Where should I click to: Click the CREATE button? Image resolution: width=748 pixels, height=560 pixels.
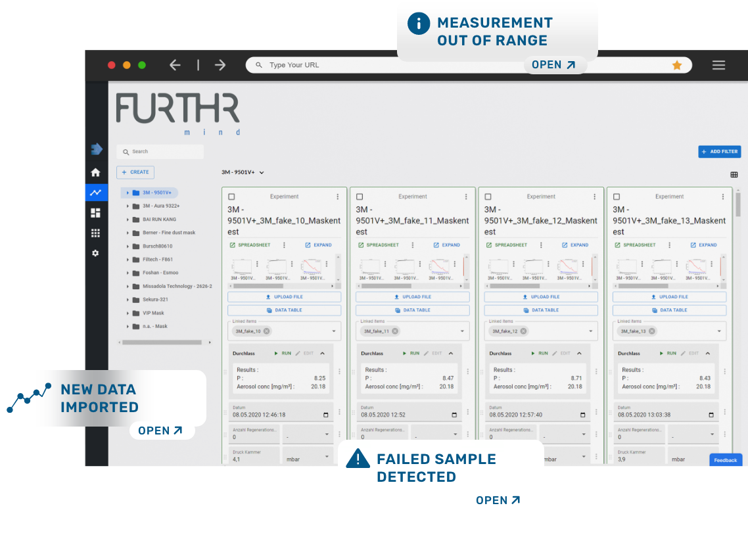(x=135, y=172)
